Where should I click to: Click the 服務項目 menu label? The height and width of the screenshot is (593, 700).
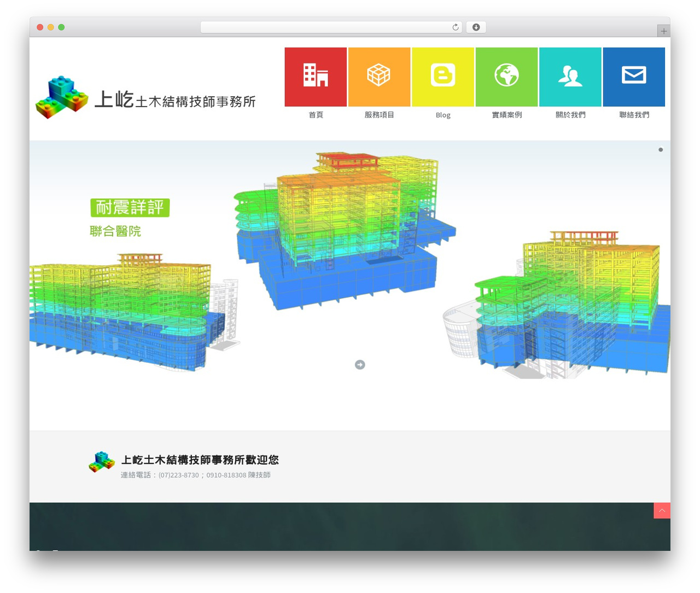point(379,115)
